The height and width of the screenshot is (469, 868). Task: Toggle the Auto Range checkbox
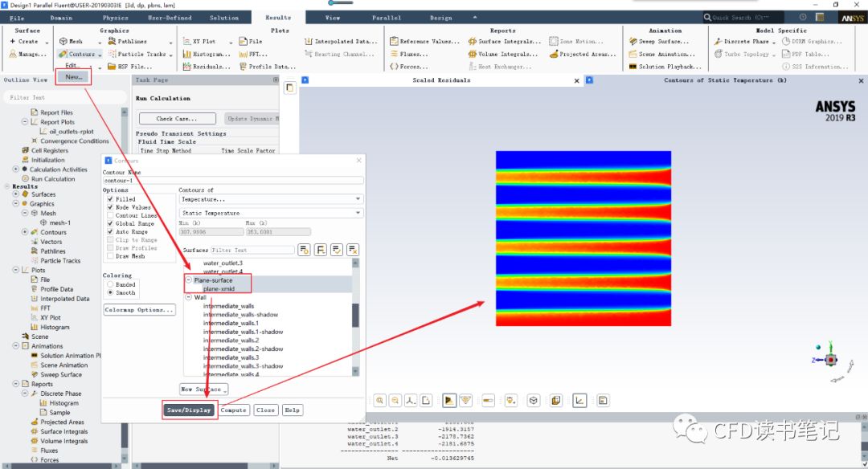point(110,232)
